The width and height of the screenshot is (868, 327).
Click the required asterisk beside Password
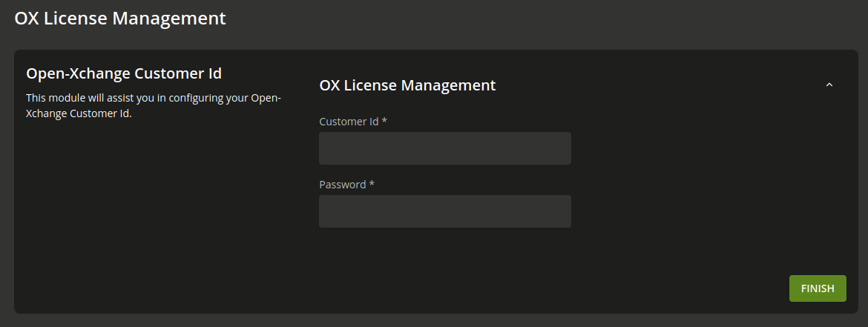(372, 184)
